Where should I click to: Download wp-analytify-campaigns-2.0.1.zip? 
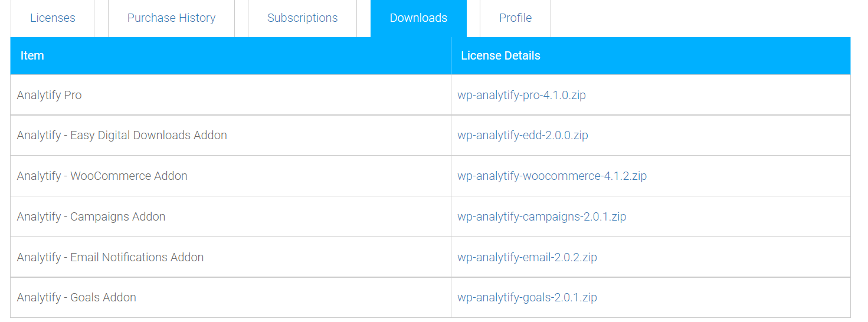(542, 216)
